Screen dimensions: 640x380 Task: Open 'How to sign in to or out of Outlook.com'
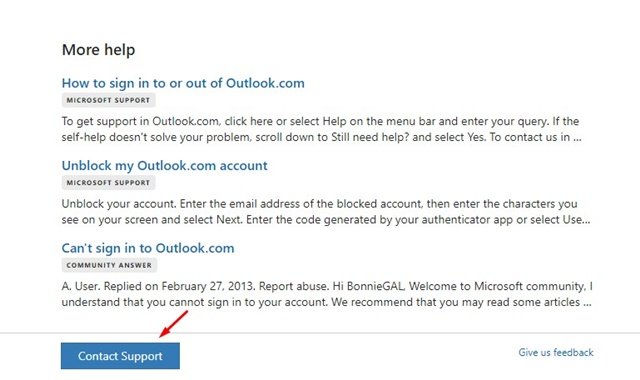tap(183, 83)
